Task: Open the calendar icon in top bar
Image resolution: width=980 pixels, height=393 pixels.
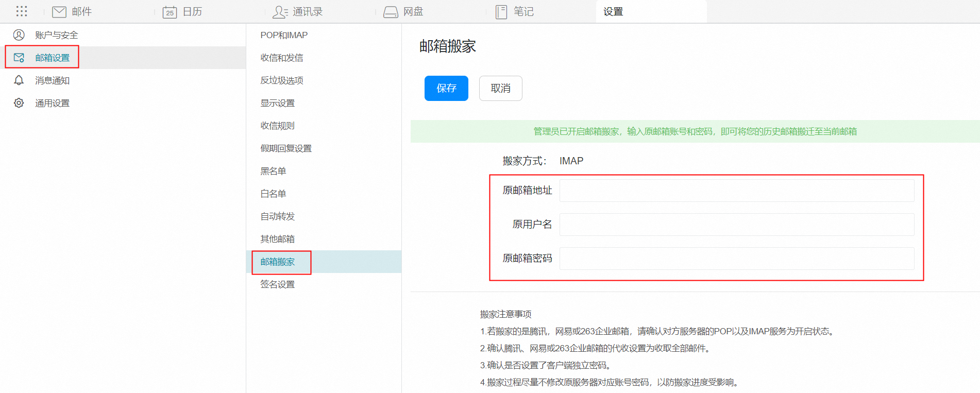Action: [x=170, y=12]
